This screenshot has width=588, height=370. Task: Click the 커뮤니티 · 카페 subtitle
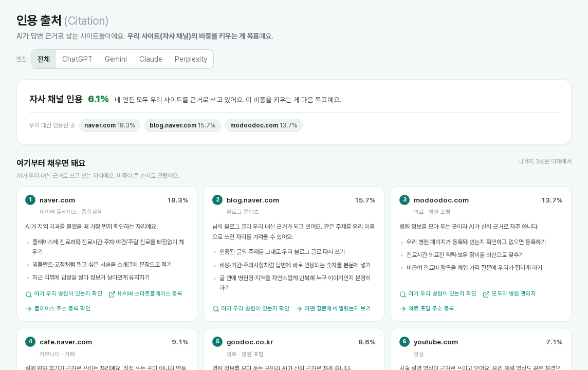point(58,354)
